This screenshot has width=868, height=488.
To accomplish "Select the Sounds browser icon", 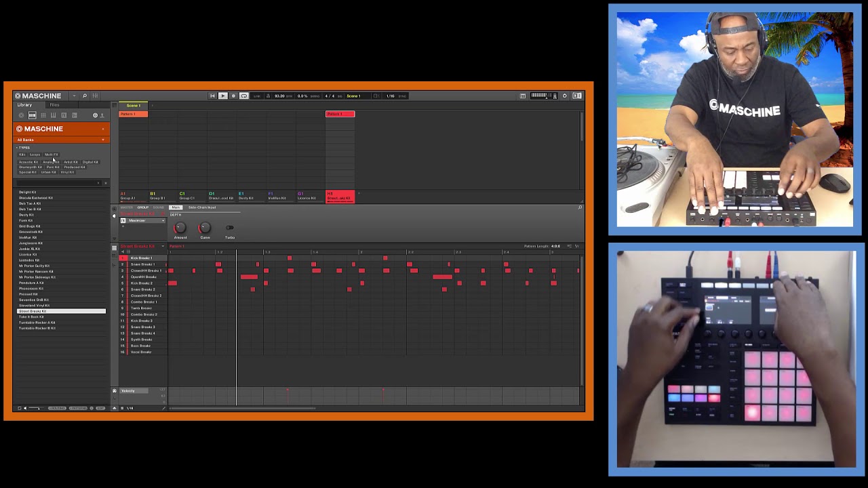I will pyautogui.click(x=43, y=115).
